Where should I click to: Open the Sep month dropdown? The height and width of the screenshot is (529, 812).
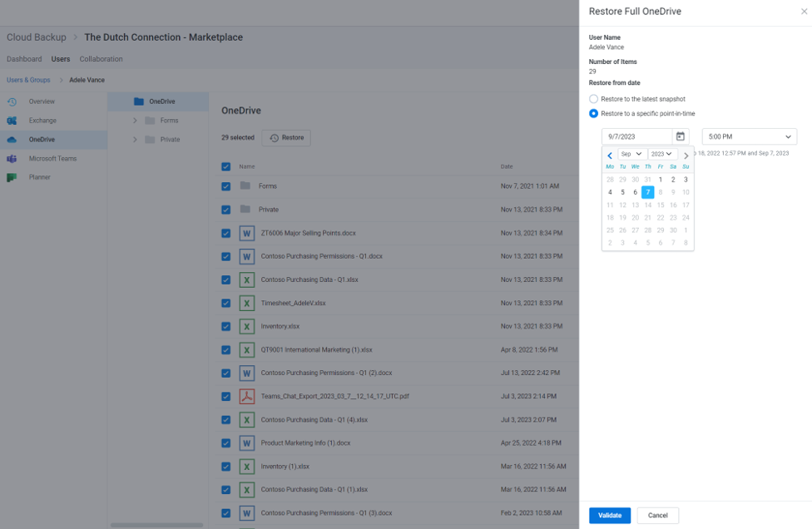[631, 154]
